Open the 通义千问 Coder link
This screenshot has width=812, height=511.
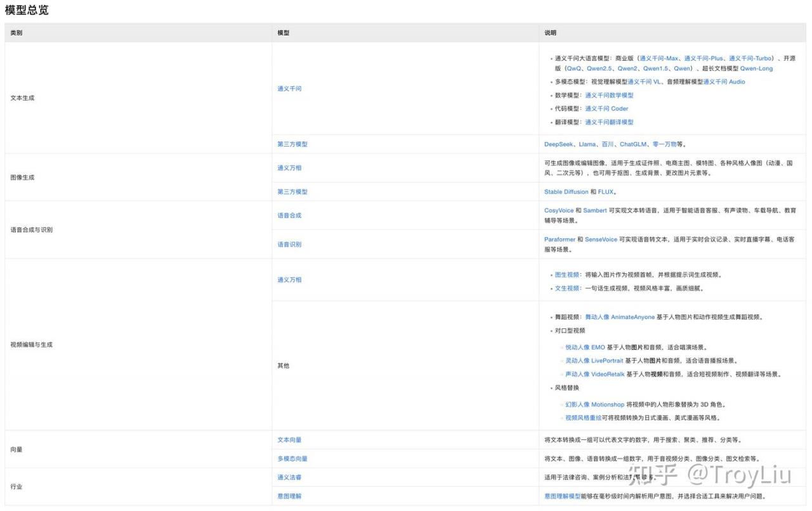click(606, 108)
